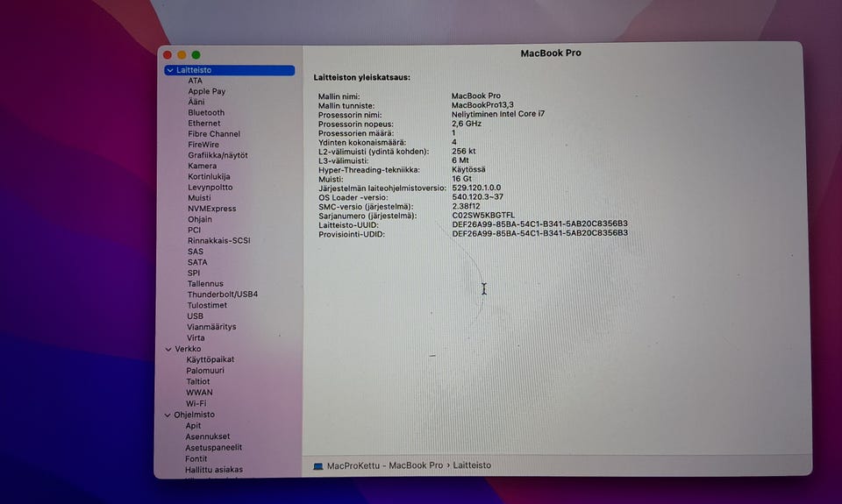Select FireWire in the sidebar
Image resolution: width=842 pixels, height=504 pixels.
click(203, 145)
